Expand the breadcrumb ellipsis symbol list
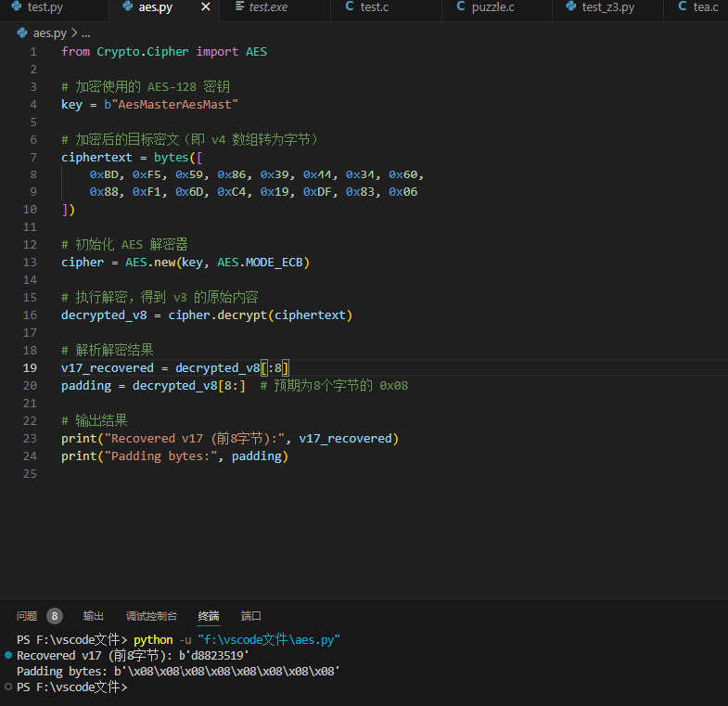The image size is (728, 706). (x=85, y=32)
